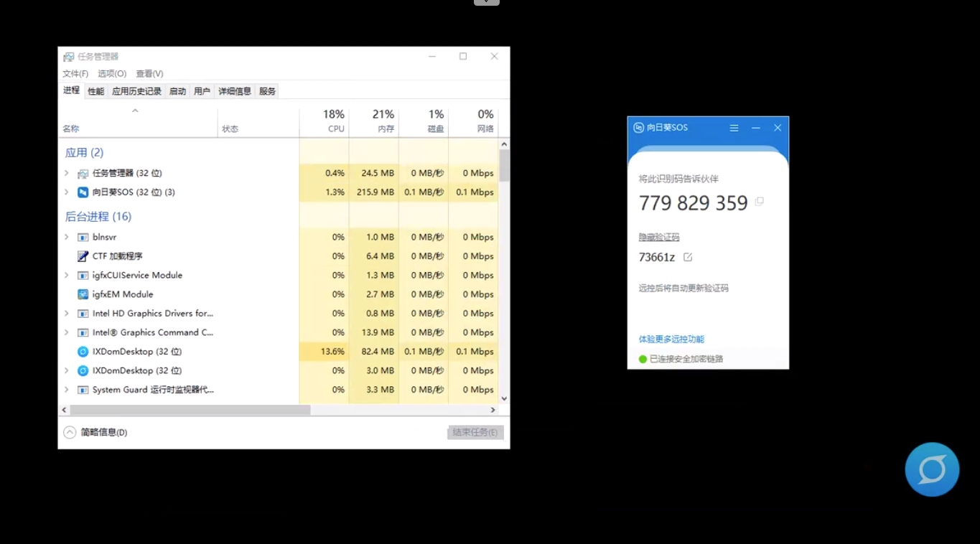Click the 向日葵SOS title logo icon
This screenshot has width=980, height=544.
click(638, 128)
